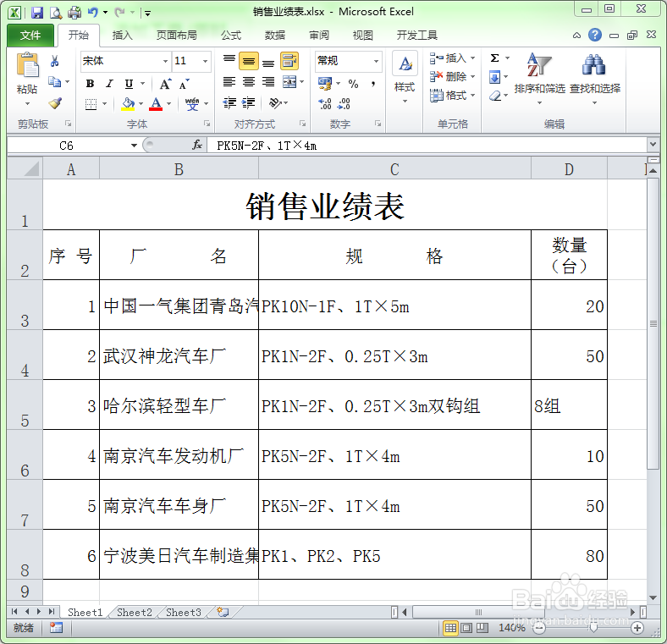
Task: Open the 文件 tab
Action: pos(30,36)
